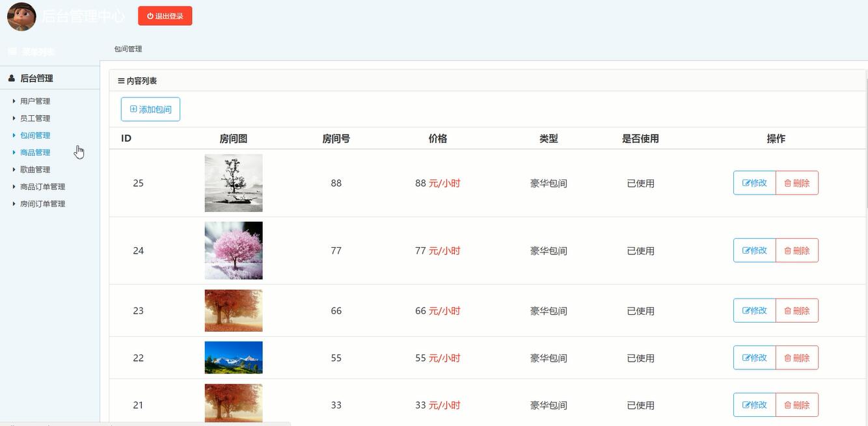Click arrow beside 房间订单管理
This screenshot has width=868, height=426.
click(14, 204)
